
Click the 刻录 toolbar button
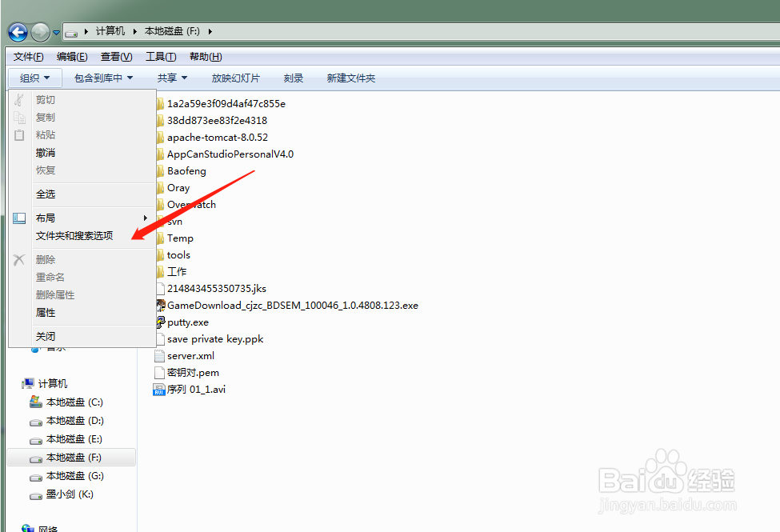(x=294, y=78)
